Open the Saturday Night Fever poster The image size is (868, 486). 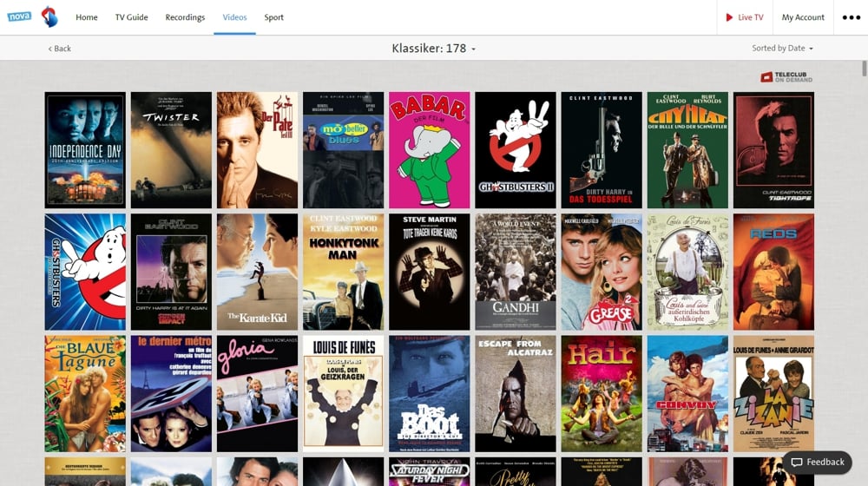point(430,471)
